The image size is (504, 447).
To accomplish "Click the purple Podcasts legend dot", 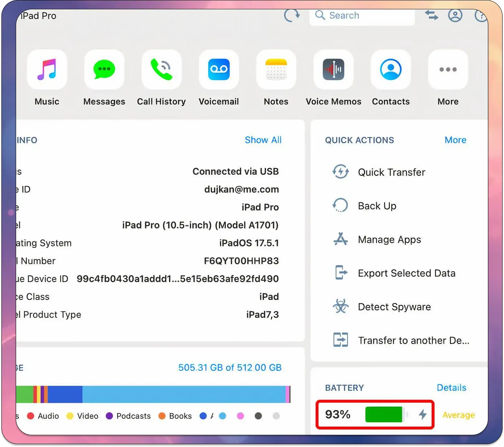I will (x=109, y=416).
